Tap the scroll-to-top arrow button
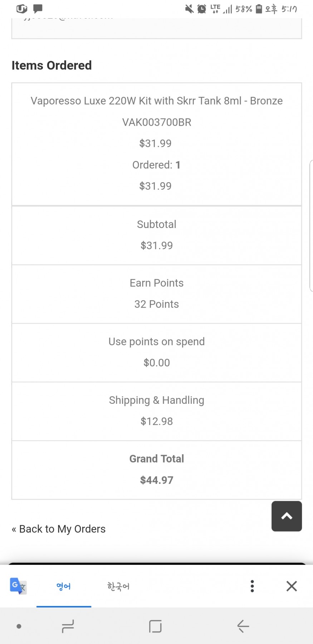Image resolution: width=313 pixels, height=644 pixels. (287, 516)
